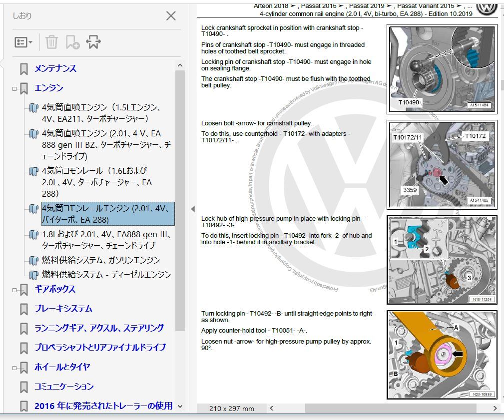Expand the ギアボックス bookmark group
The width and height of the screenshot is (504, 420).
tap(14, 290)
